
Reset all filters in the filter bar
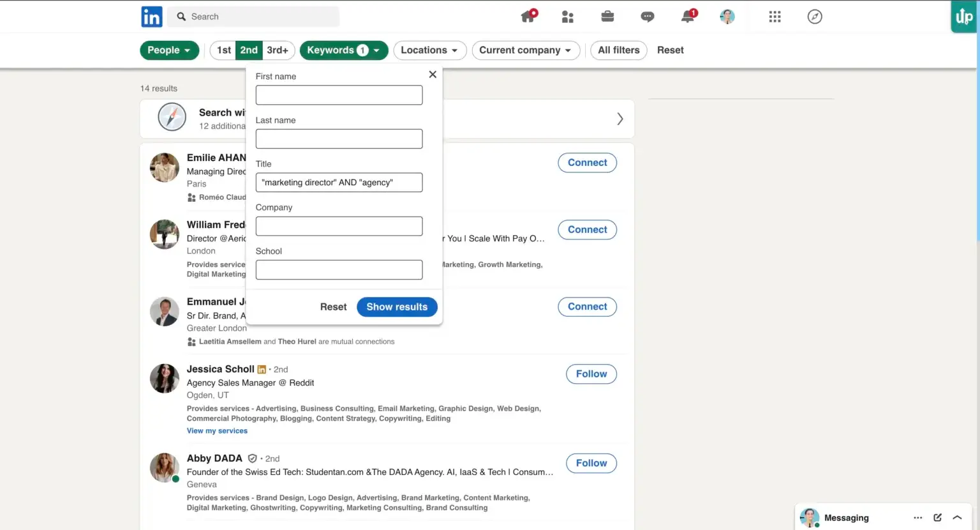coord(670,50)
